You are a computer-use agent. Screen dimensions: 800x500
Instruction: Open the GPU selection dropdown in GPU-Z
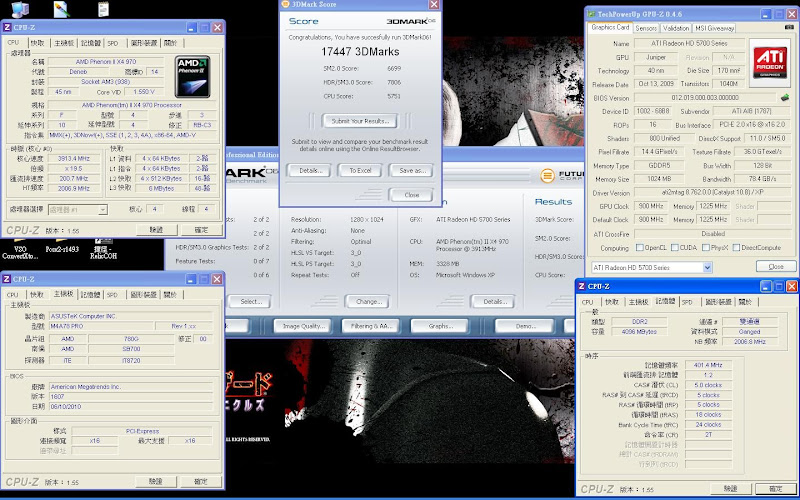[707, 267]
